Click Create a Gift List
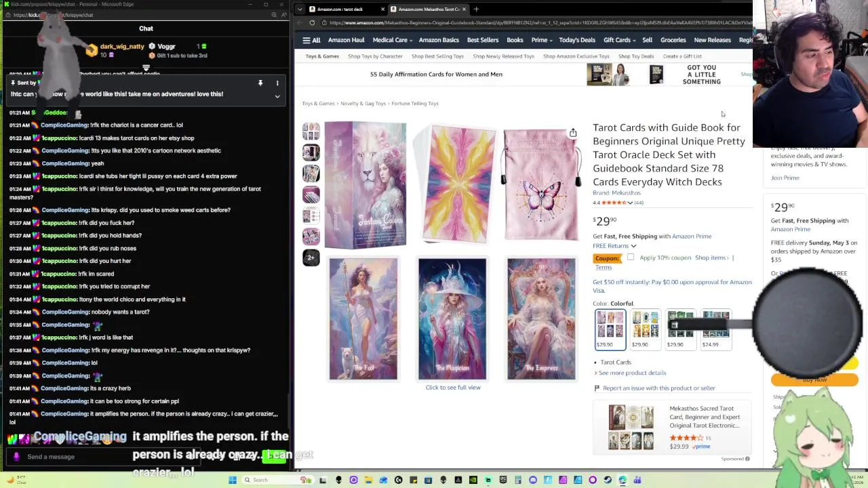Viewport: 868px width, 488px height. pyautogui.click(x=682, y=56)
